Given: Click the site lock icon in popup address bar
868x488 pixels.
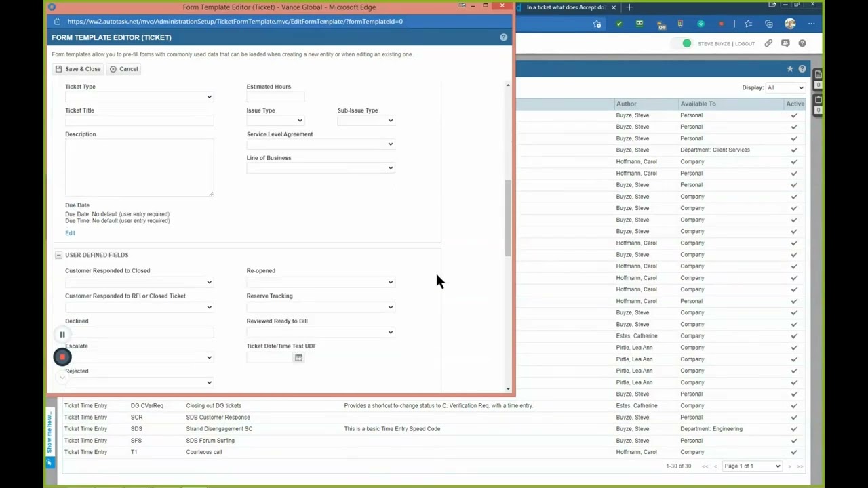Looking at the screenshot, I should 59,22.
